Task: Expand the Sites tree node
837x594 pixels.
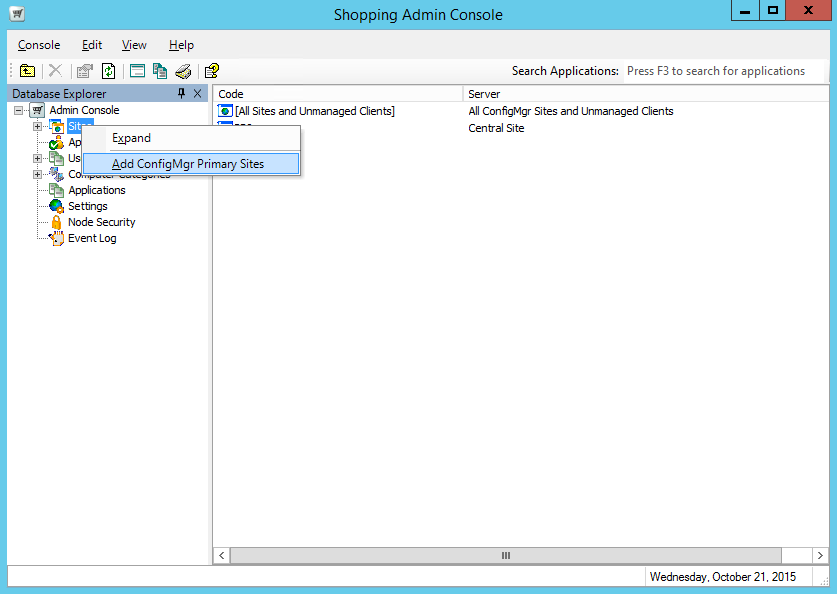Action: 38,126
